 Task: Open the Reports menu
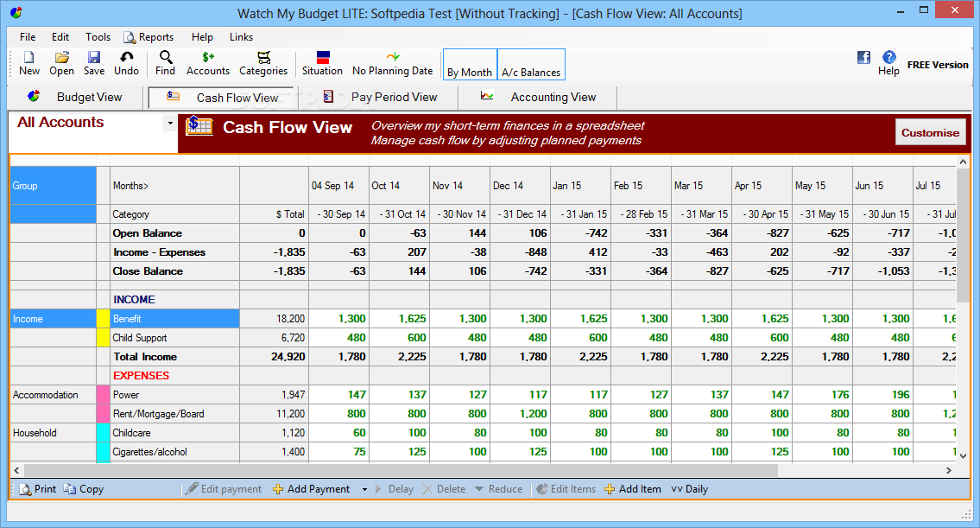(149, 37)
